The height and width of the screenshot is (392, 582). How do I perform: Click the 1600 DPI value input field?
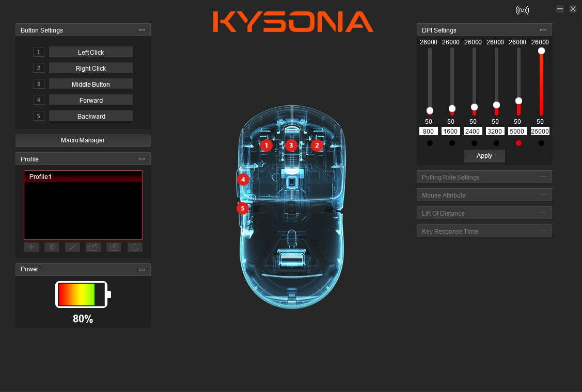[452, 132]
